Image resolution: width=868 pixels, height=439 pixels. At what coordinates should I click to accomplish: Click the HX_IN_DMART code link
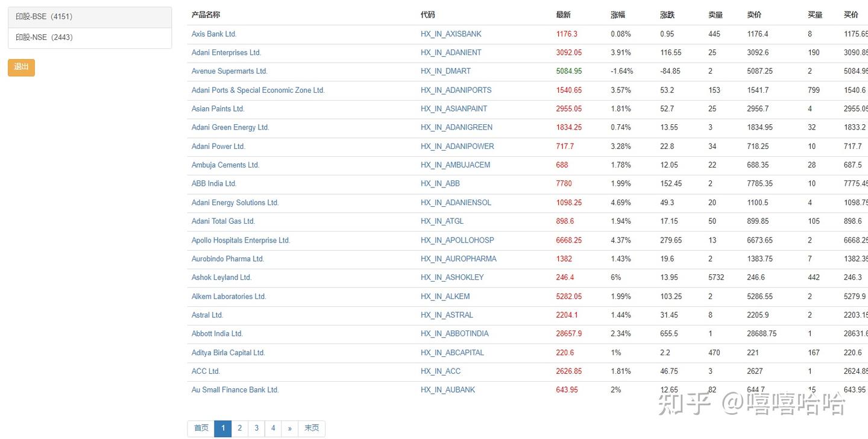pos(445,71)
